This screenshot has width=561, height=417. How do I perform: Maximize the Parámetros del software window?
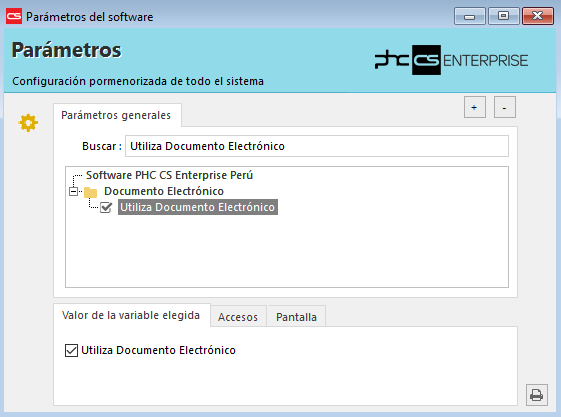click(503, 16)
